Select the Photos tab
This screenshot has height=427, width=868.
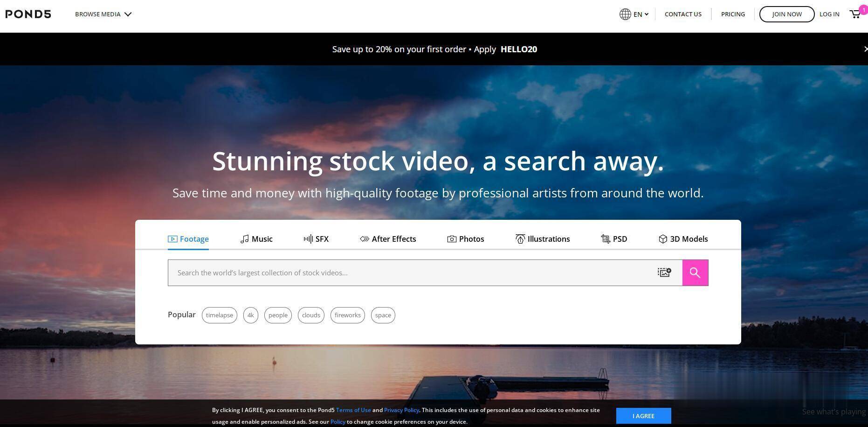(466, 239)
